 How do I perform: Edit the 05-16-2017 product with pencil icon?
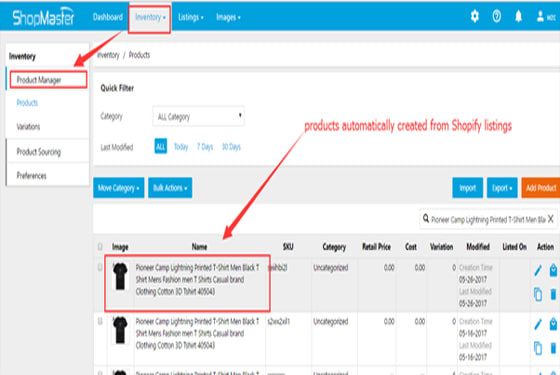538,324
